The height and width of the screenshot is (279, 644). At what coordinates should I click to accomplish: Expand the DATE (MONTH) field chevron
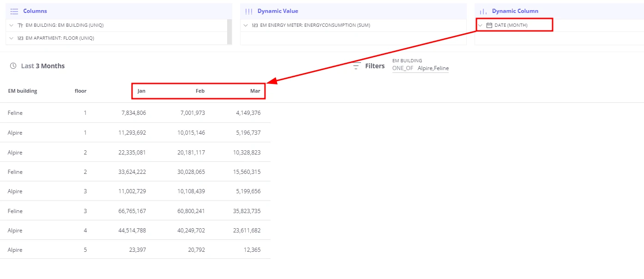[x=481, y=25]
